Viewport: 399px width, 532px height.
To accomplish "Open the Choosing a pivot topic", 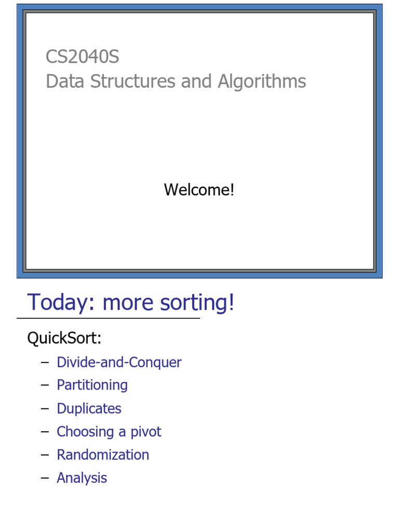I will [109, 432].
